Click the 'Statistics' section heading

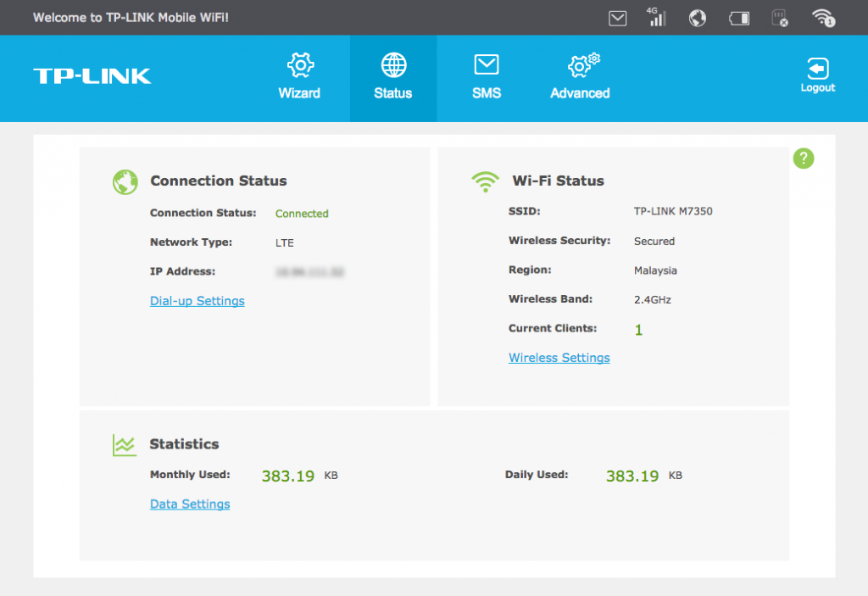(184, 444)
